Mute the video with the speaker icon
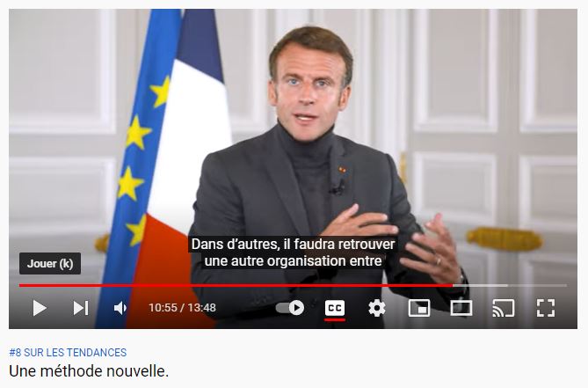Viewport: 588px width, 388px height. [x=120, y=308]
